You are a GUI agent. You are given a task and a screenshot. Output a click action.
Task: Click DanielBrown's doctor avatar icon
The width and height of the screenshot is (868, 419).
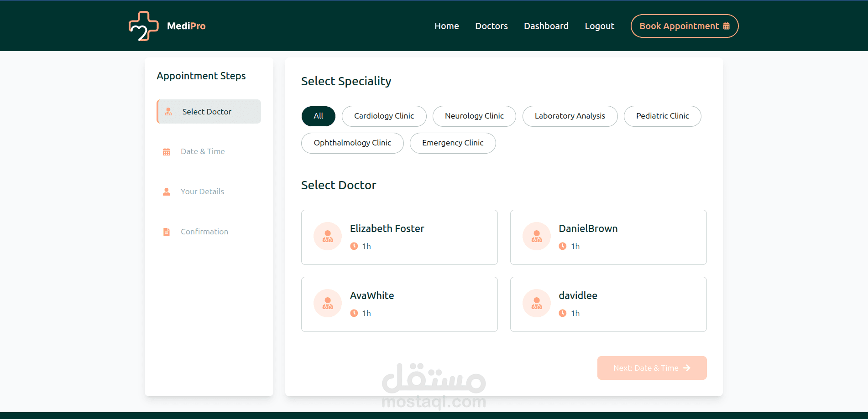click(x=537, y=236)
